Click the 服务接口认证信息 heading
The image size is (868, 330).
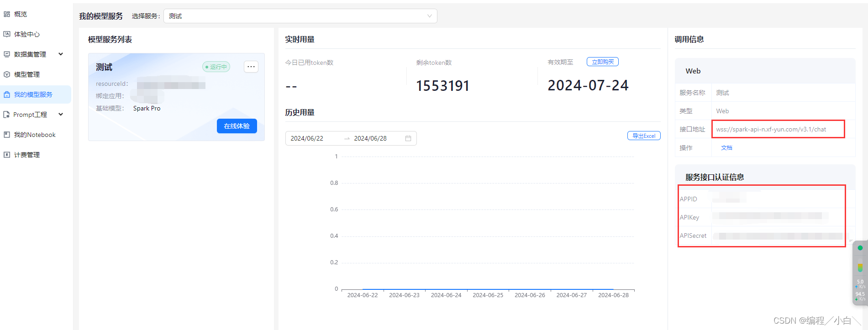[715, 177]
